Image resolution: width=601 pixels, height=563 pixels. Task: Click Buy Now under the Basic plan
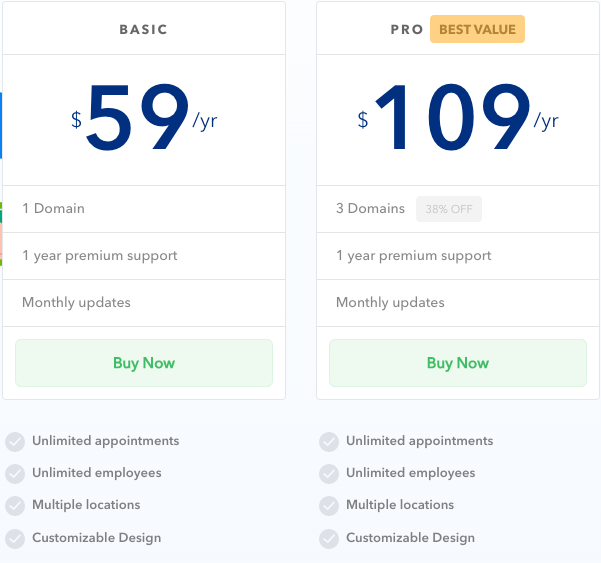(144, 363)
